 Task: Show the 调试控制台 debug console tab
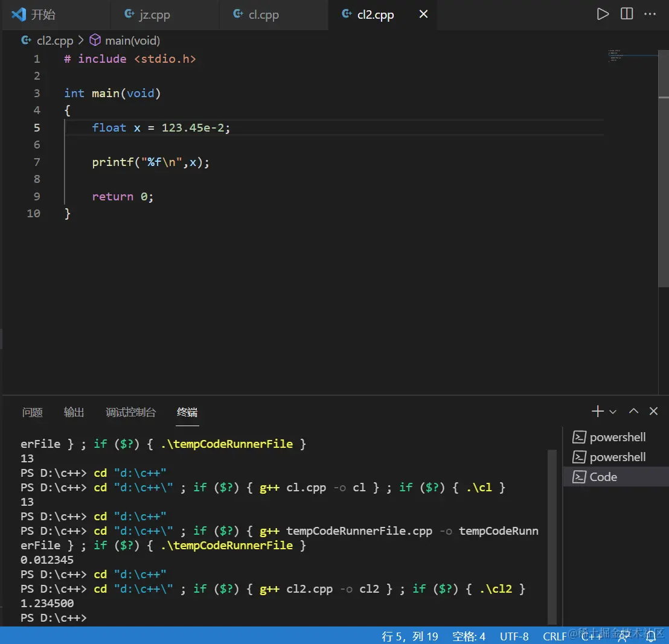click(130, 412)
